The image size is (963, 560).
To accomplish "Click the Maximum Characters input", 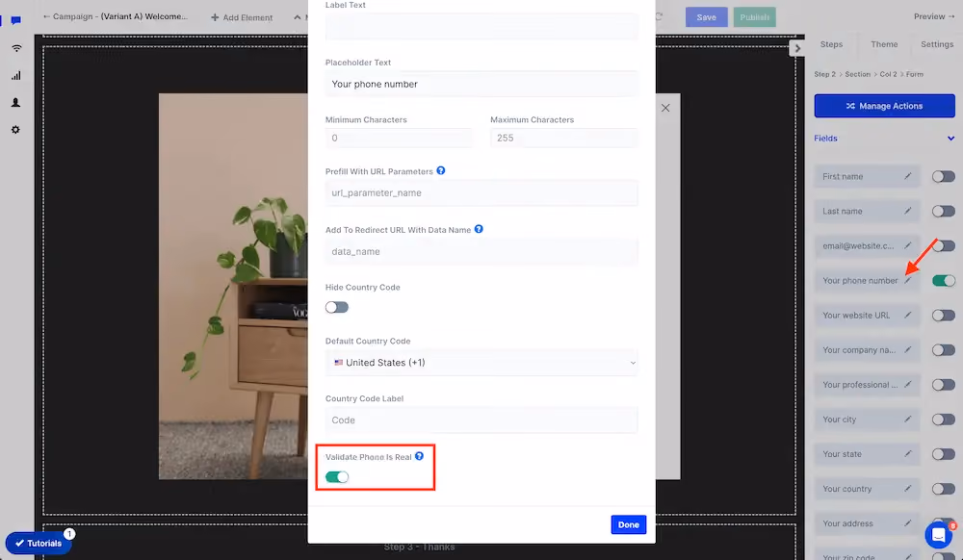I will coord(563,138).
